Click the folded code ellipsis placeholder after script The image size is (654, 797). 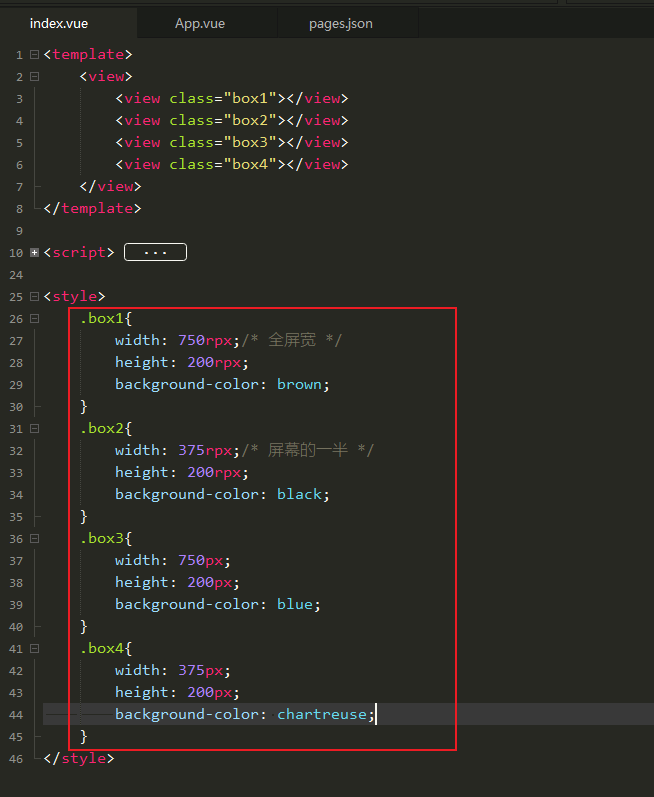[x=155, y=252]
